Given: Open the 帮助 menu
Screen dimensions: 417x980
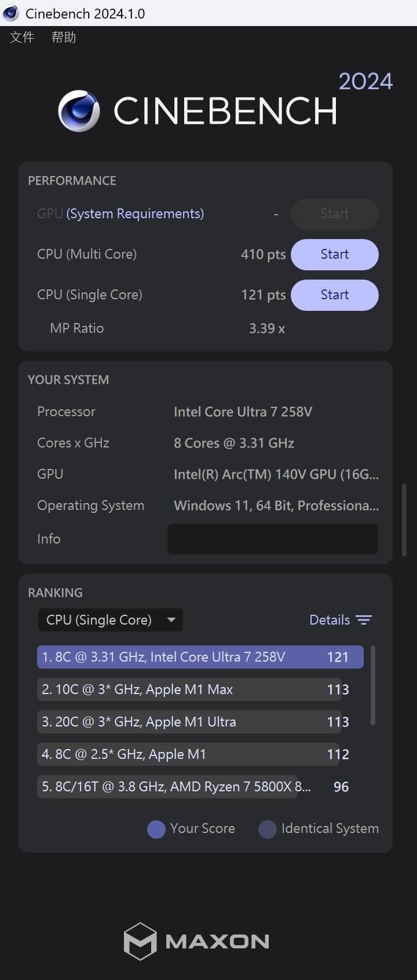Looking at the screenshot, I should click(x=64, y=38).
